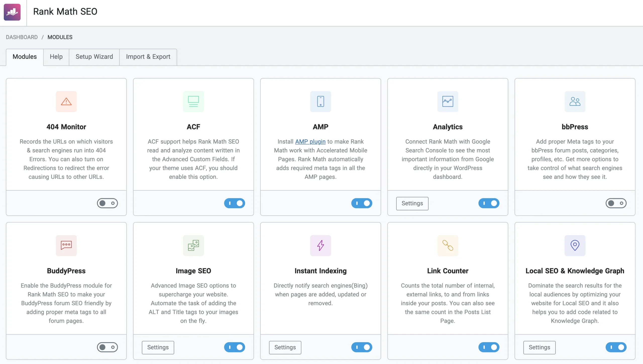Click the BuddyPress module title
643x364 pixels.
click(66, 271)
